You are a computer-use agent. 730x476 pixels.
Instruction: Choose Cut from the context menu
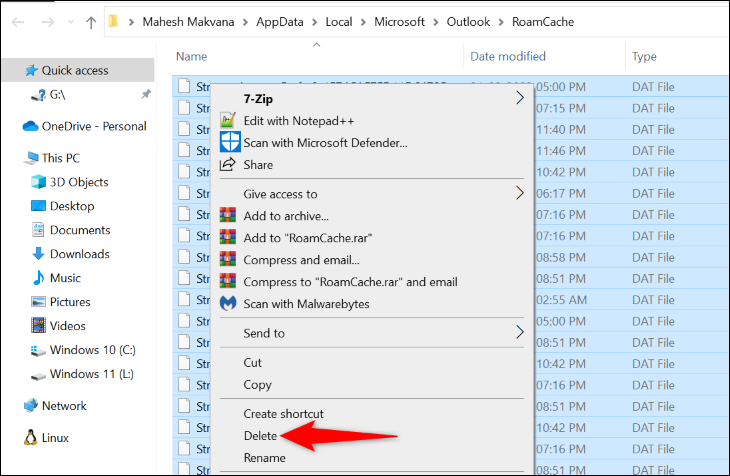252,362
